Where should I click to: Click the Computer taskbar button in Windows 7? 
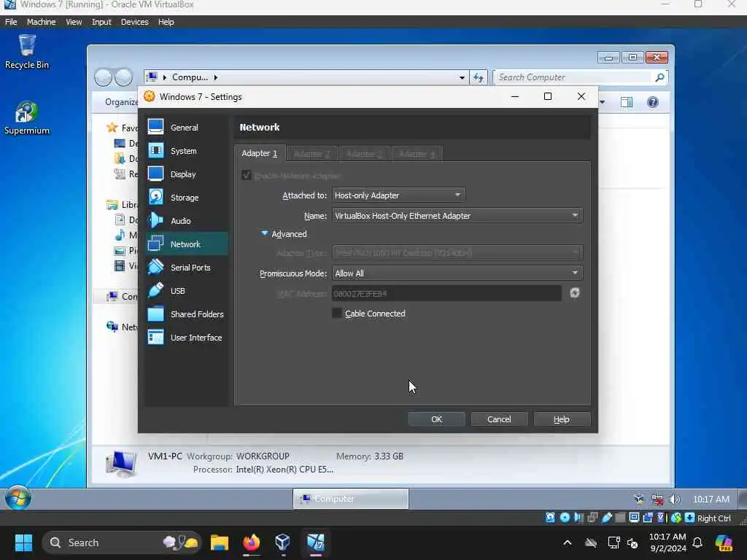pyautogui.click(x=351, y=499)
